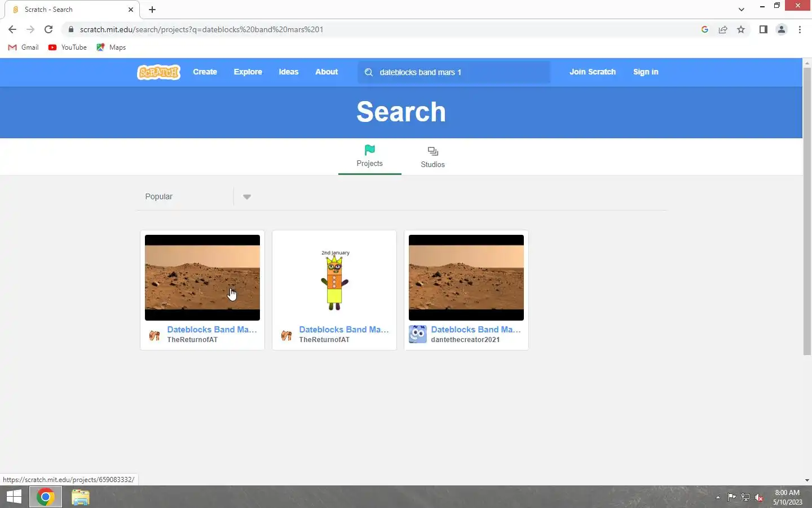812x508 pixels.
Task: Click the Join Scratch link
Action: coord(593,72)
